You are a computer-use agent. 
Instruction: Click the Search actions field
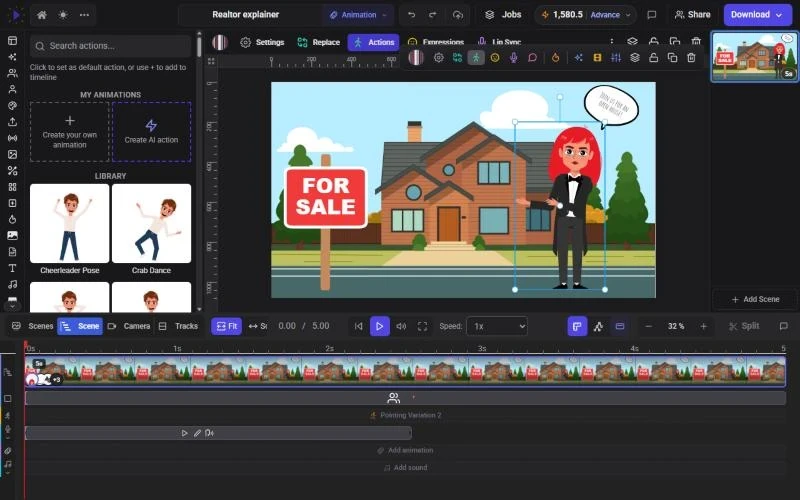tap(110, 46)
